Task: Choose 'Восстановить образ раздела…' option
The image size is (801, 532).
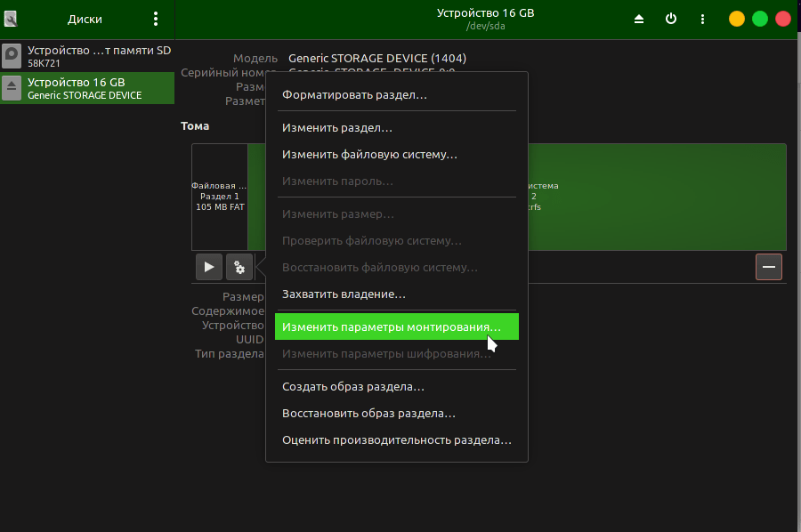Action: pyautogui.click(x=368, y=414)
